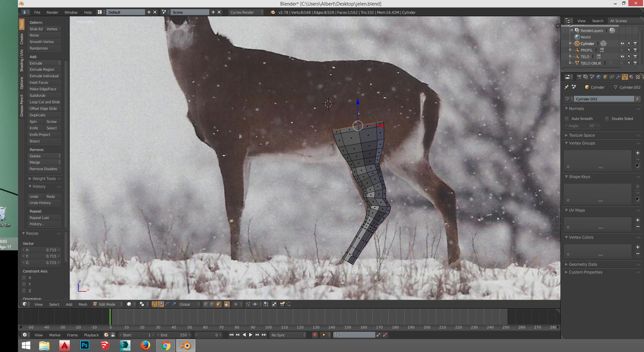Toggle selectability arrow for PROFIL object
The image size is (644, 352).
coord(629,50)
